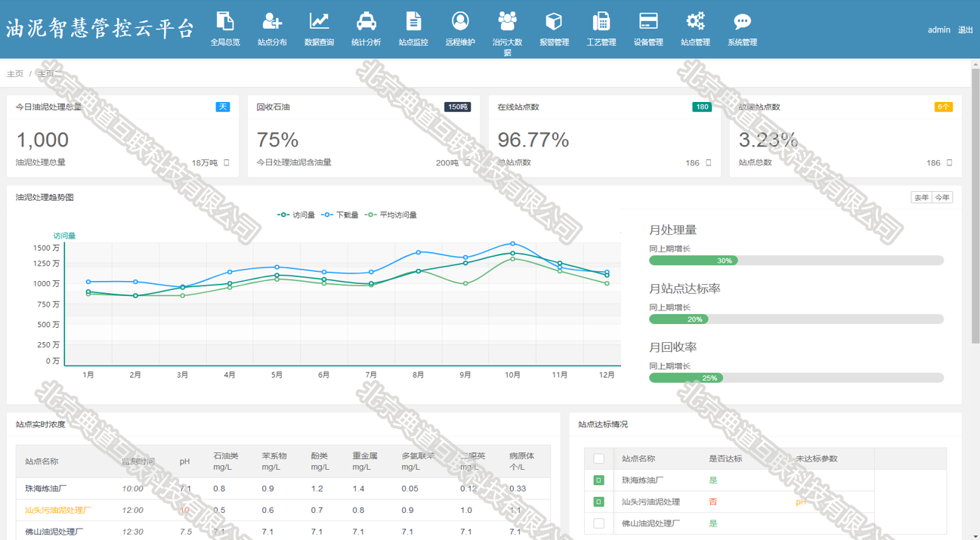Click the 0.05 多氯联苯 value for 珠海炼油厂
This screenshot has width=980, height=540.
coord(410,489)
